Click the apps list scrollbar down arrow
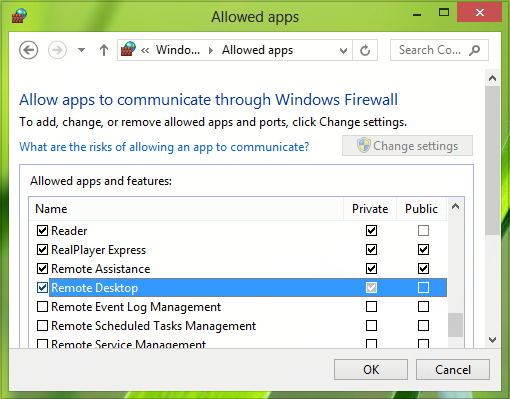510x399 pixels. tap(492, 340)
